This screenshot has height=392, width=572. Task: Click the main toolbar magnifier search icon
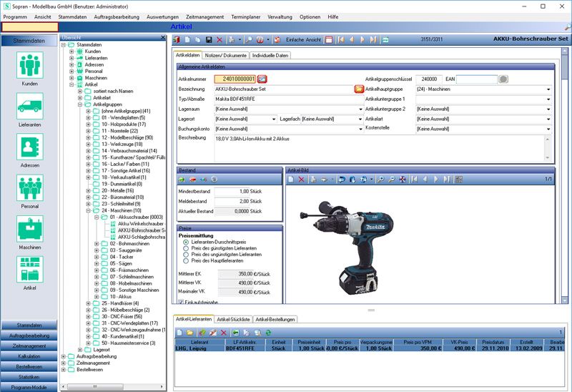pyautogui.click(x=249, y=40)
